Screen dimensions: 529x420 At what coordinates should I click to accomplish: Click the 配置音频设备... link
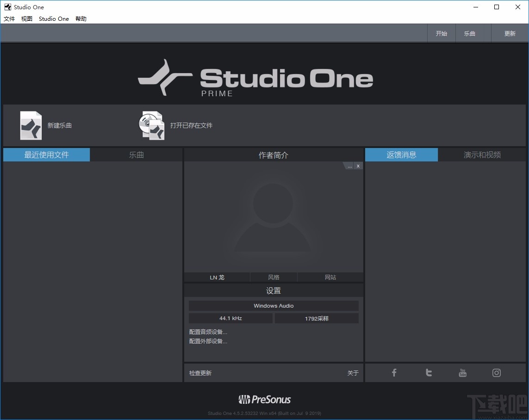click(208, 332)
